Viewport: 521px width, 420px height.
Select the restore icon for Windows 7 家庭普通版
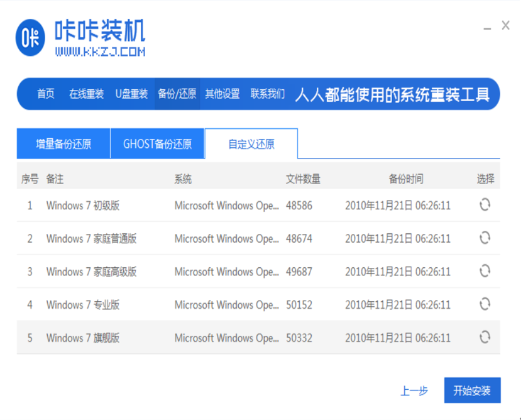485,238
